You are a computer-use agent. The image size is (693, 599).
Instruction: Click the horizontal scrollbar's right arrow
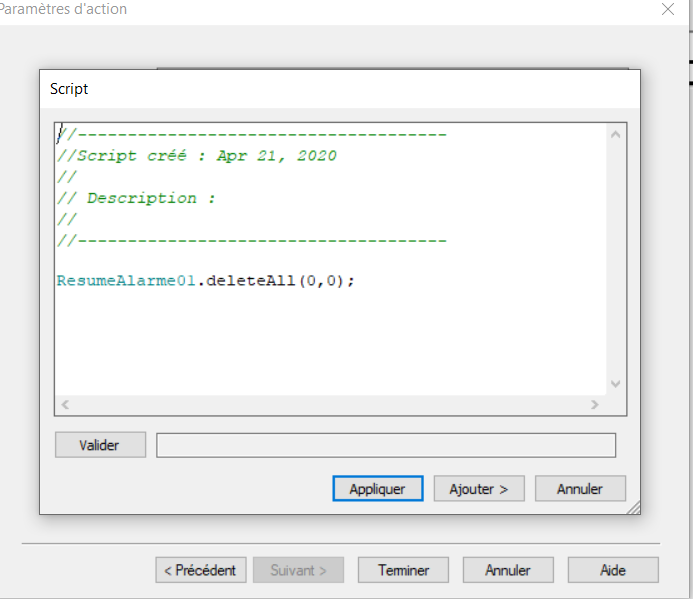[594, 405]
